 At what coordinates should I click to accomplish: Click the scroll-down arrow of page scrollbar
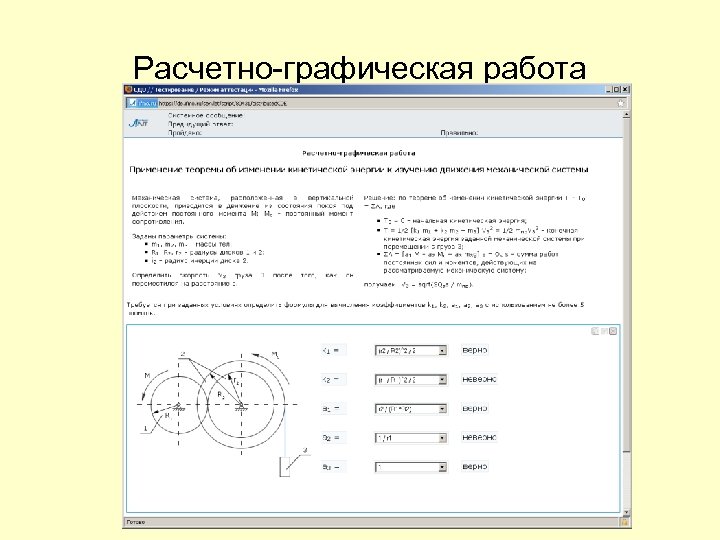pos(626,512)
